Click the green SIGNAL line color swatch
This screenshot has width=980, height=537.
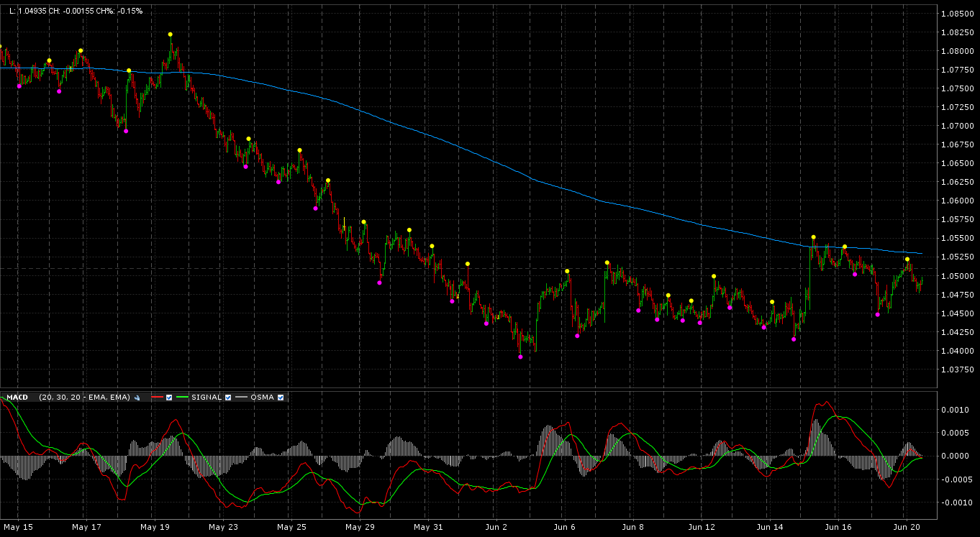(x=183, y=398)
